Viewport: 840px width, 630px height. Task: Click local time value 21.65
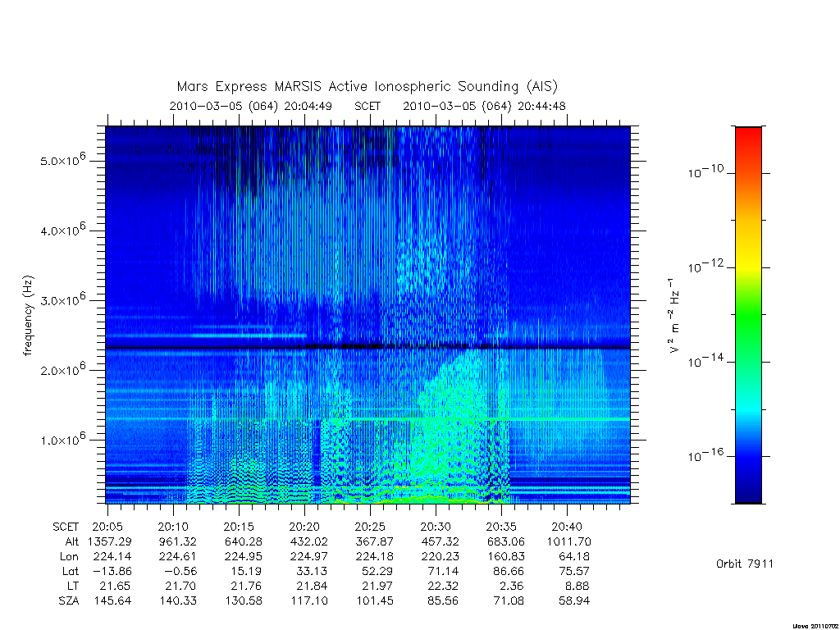(115, 586)
